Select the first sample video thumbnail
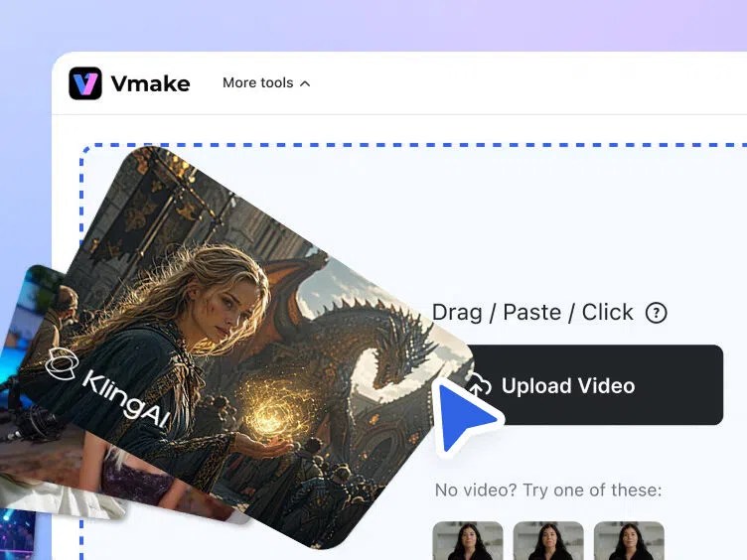The image size is (747, 560). click(x=468, y=540)
